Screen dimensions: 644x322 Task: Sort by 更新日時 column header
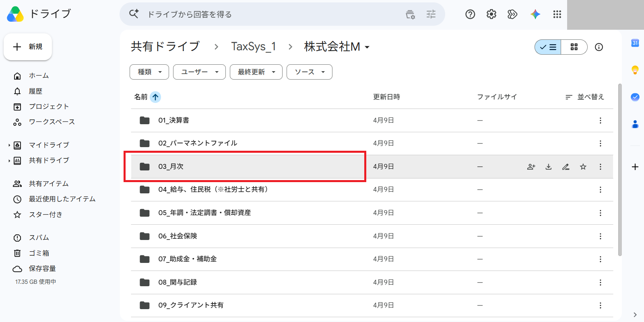coord(386,97)
